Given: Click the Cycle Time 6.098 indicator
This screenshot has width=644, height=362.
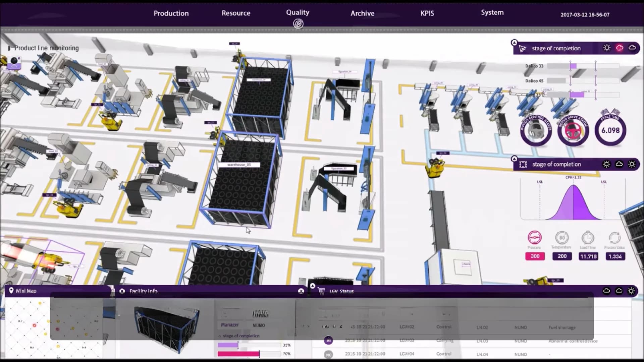Looking at the screenshot, I should [x=610, y=130].
